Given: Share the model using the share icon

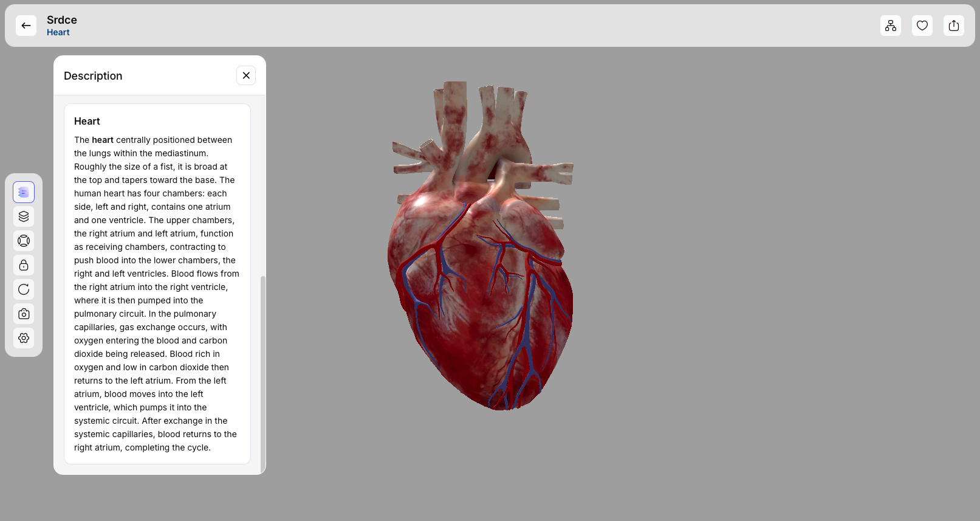Looking at the screenshot, I should coord(953,26).
